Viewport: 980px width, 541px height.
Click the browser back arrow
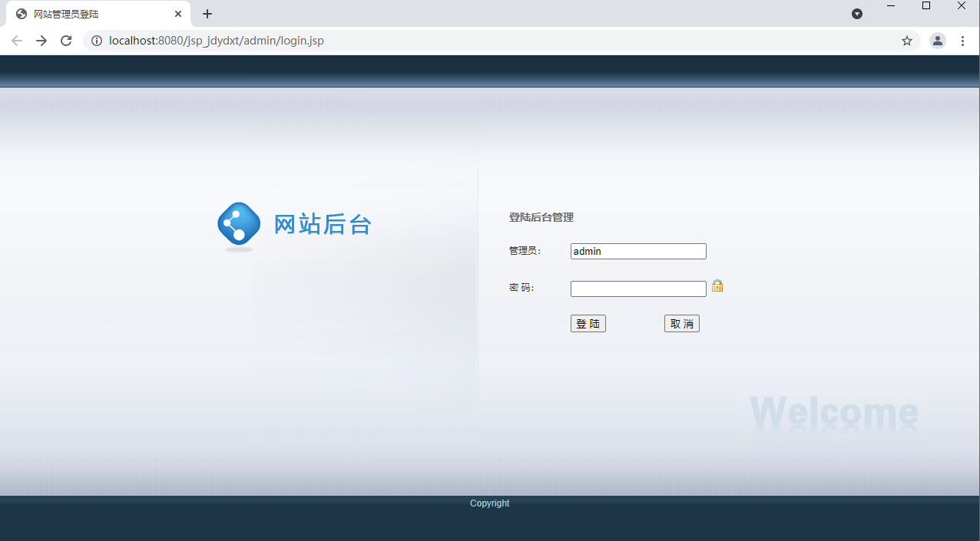pyautogui.click(x=17, y=41)
